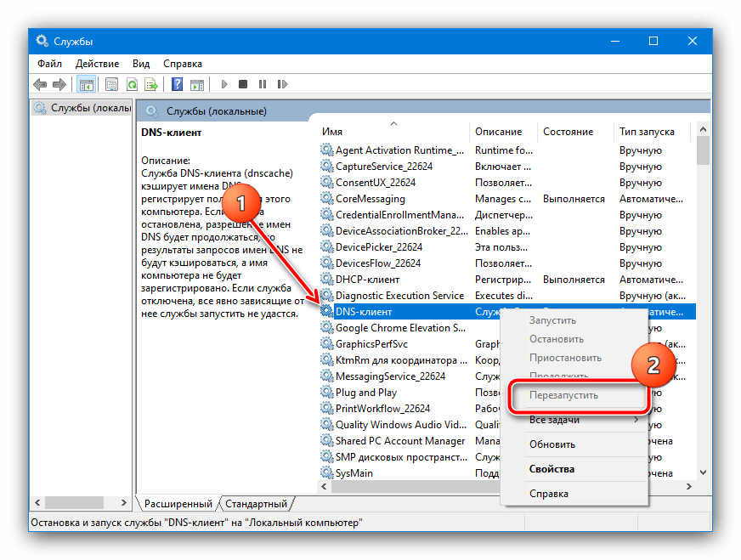
Task: Select the DevicesFlow_22624 row
Action: tap(507, 263)
